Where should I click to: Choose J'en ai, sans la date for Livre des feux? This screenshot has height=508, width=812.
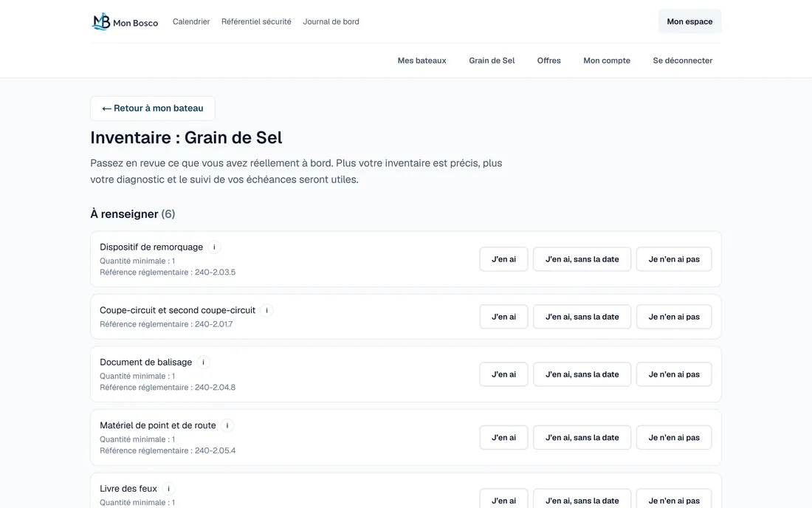coord(582,499)
